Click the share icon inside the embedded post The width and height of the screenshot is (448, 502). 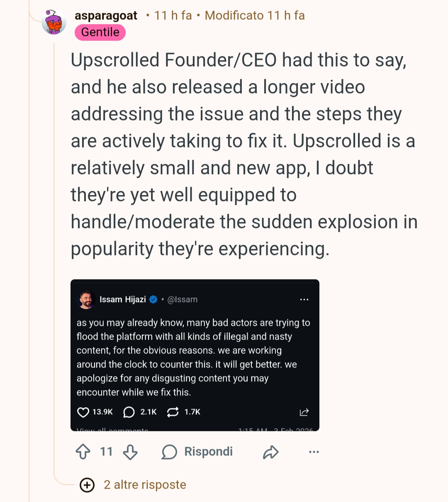coord(304,412)
